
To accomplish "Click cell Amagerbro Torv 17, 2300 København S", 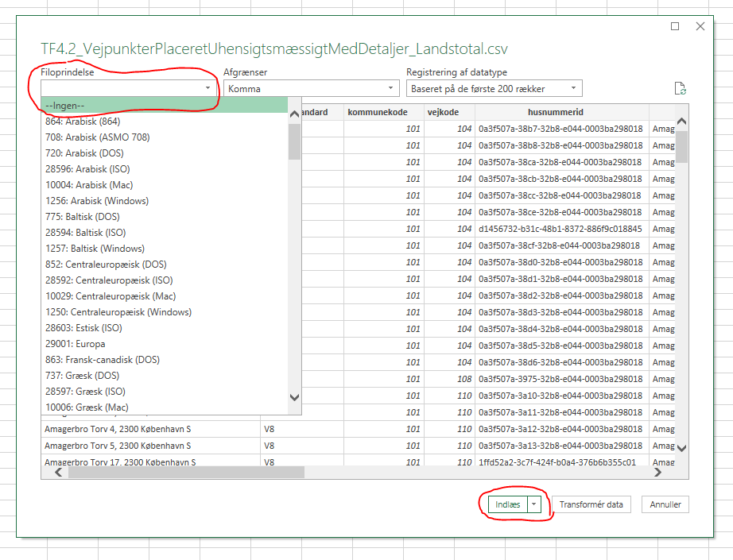I will [150, 461].
